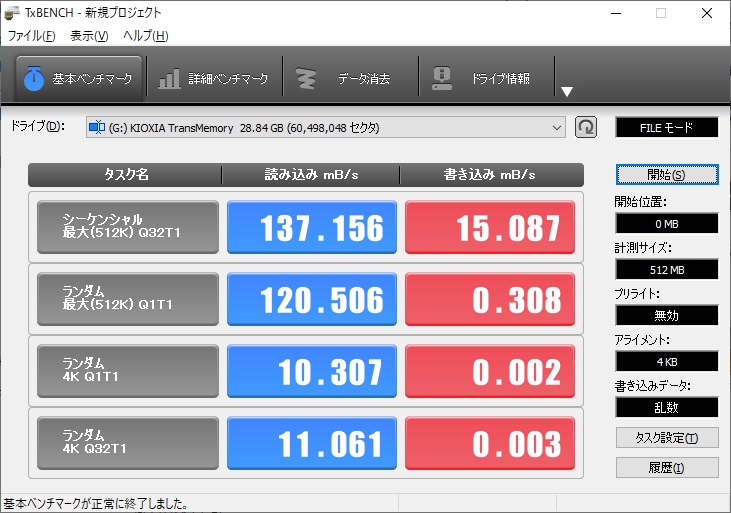Open the 表示(V) menu
This screenshot has width=731, height=513.
click(x=89, y=36)
